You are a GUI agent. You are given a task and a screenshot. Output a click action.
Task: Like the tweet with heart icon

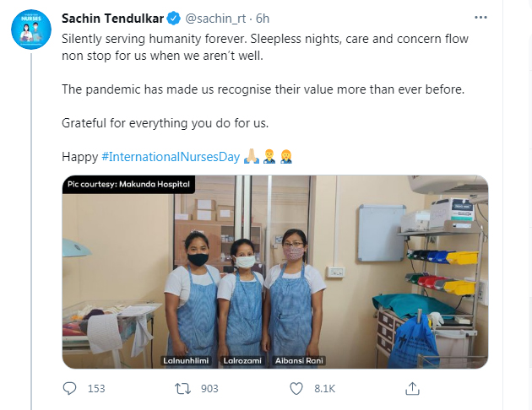(296, 388)
